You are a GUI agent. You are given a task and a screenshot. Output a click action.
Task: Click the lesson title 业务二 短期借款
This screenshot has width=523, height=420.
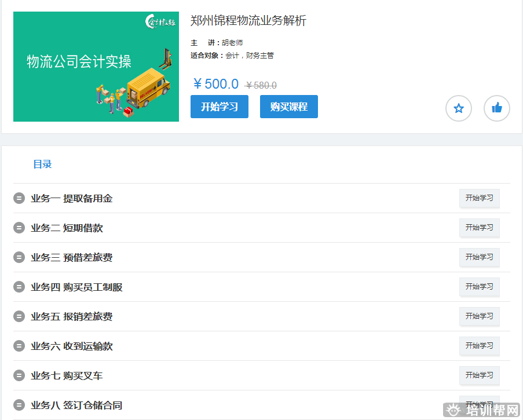coord(67,228)
